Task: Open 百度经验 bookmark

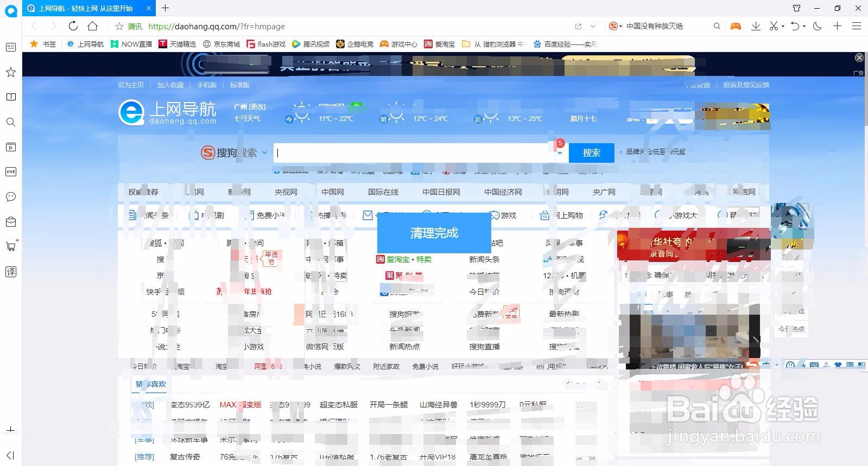Action: [x=565, y=44]
